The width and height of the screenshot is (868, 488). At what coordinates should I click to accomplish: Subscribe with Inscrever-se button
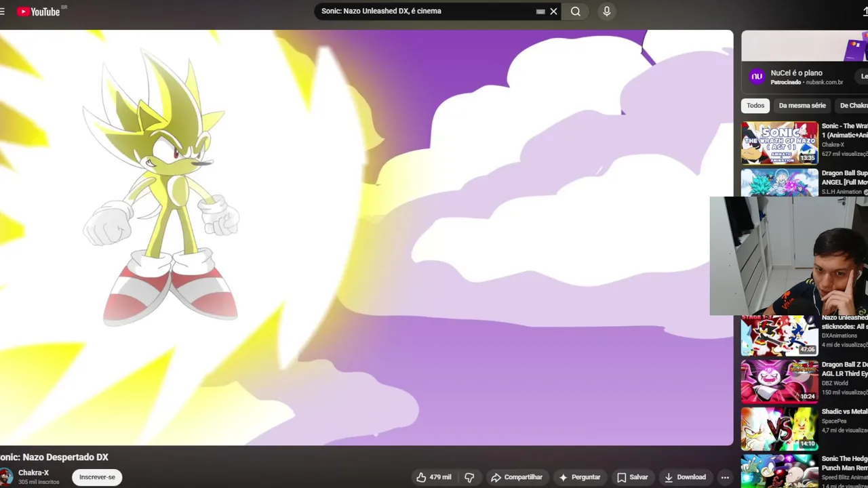point(97,477)
